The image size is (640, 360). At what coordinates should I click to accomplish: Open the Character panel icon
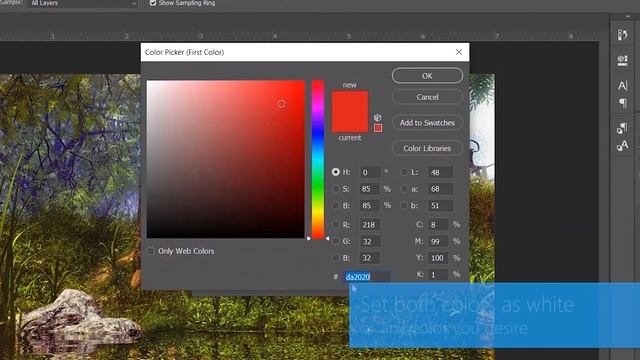click(x=622, y=86)
